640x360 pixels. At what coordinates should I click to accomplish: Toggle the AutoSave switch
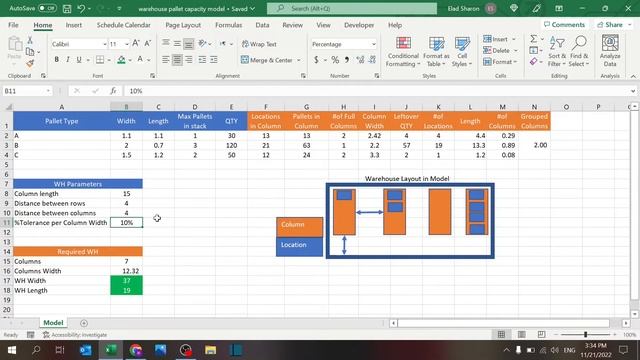pyautogui.click(x=47, y=8)
